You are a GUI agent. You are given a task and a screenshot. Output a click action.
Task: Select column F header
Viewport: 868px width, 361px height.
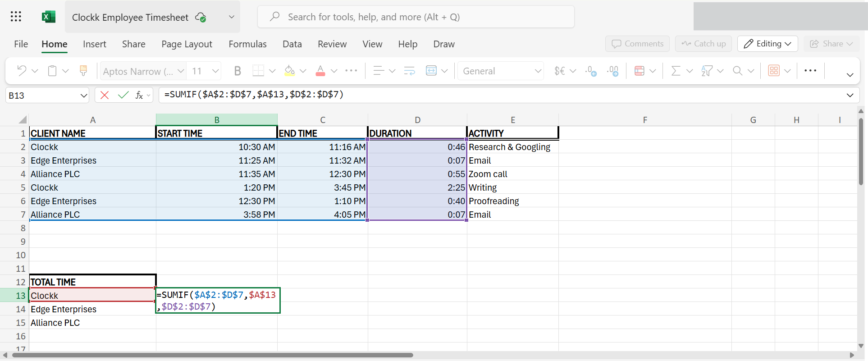pyautogui.click(x=645, y=120)
